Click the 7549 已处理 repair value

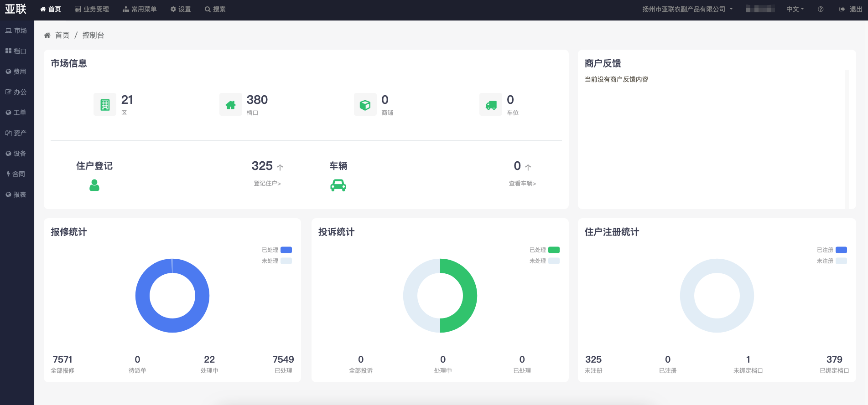click(283, 359)
